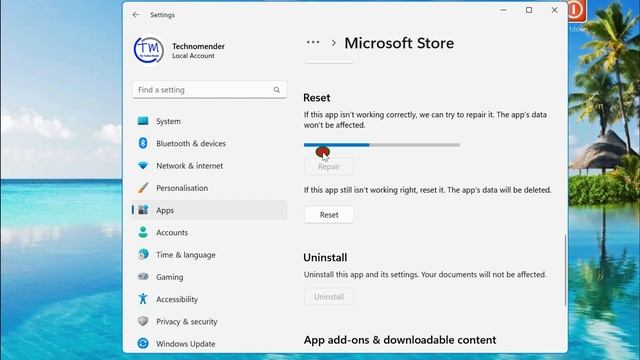Open the System settings category
The width and height of the screenshot is (640, 360).
[x=209, y=121]
